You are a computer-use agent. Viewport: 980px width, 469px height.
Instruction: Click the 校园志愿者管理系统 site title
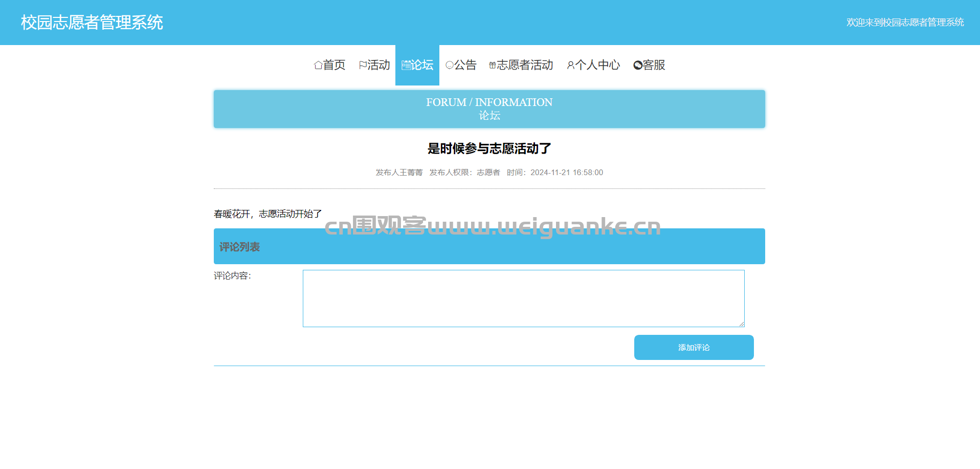[92, 23]
